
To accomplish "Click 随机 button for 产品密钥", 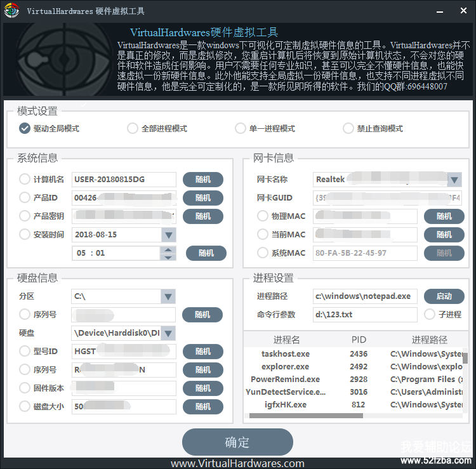I will point(203,216).
